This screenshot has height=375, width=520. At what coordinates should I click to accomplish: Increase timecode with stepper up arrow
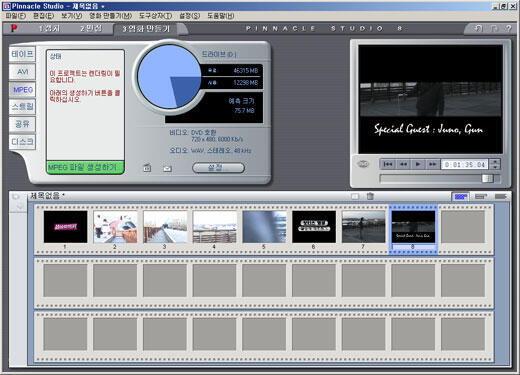(x=495, y=162)
